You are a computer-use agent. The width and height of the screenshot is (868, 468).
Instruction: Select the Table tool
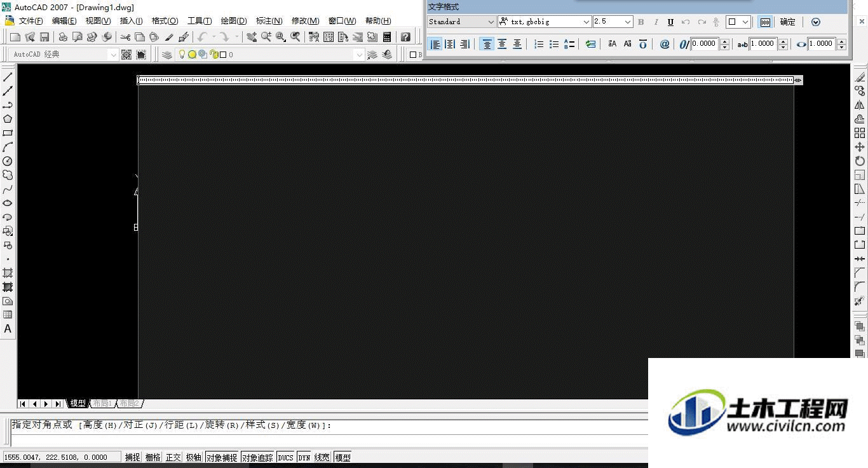pos(8,315)
